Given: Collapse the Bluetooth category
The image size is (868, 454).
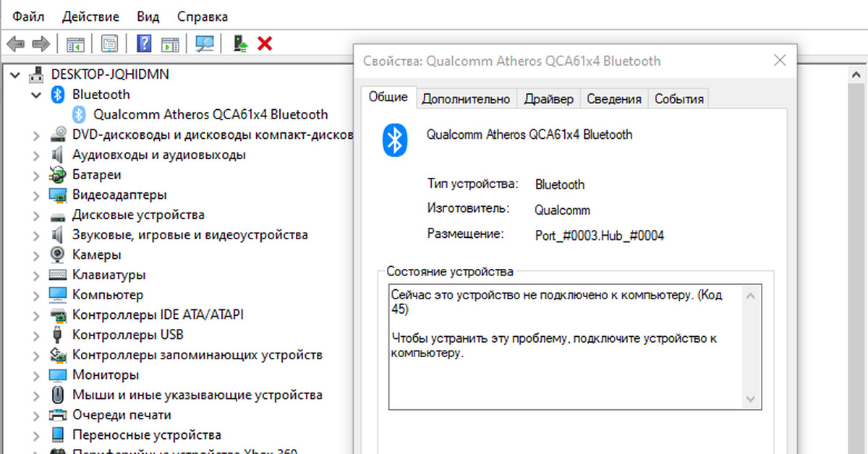Looking at the screenshot, I should click(35, 94).
